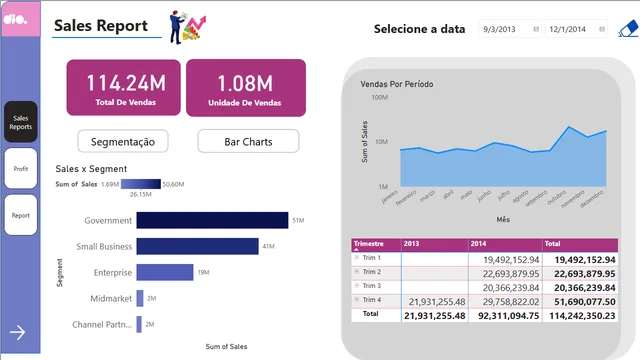Viewport: 640px width, 360px height.
Task: Click the Mês axis title
Action: click(503, 219)
